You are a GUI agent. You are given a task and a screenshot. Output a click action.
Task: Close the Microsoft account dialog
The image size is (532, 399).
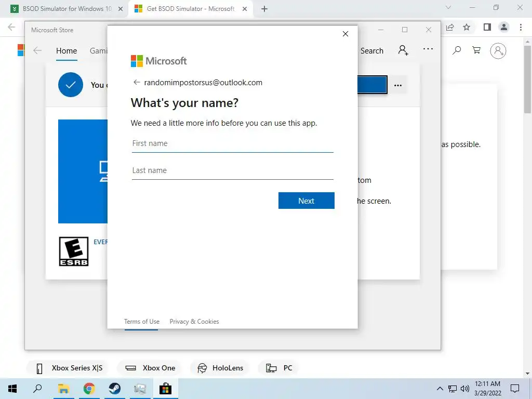(x=345, y=34)
